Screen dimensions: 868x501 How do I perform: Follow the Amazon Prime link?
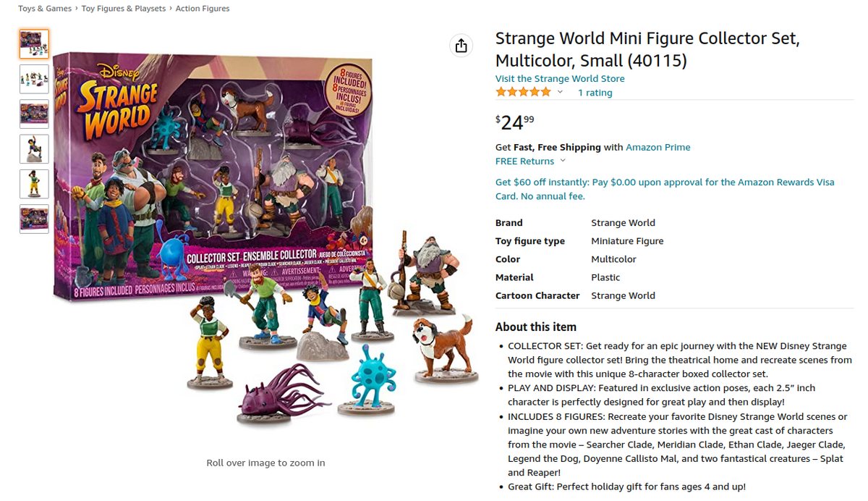click(658, 147)
